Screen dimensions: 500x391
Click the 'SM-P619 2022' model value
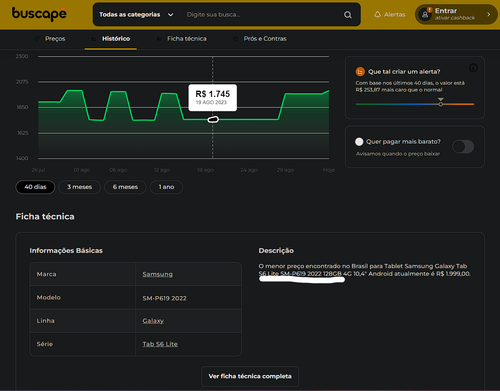pyautogui.click(x=164, y=298)
